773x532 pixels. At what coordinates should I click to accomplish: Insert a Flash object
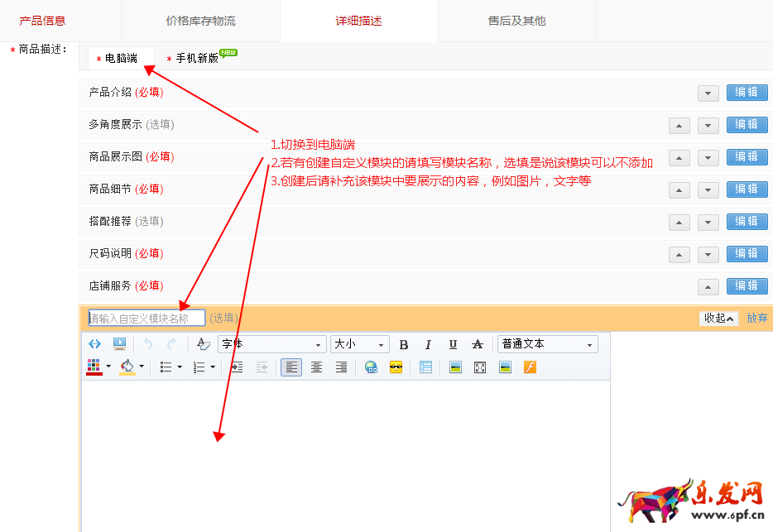coord(530,367)
